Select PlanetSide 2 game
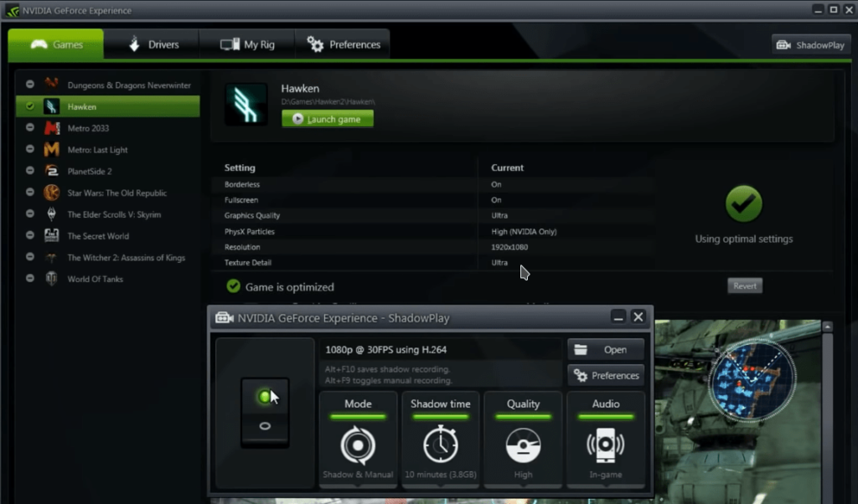Screen dimensions: 858x504 click(108, 171)
